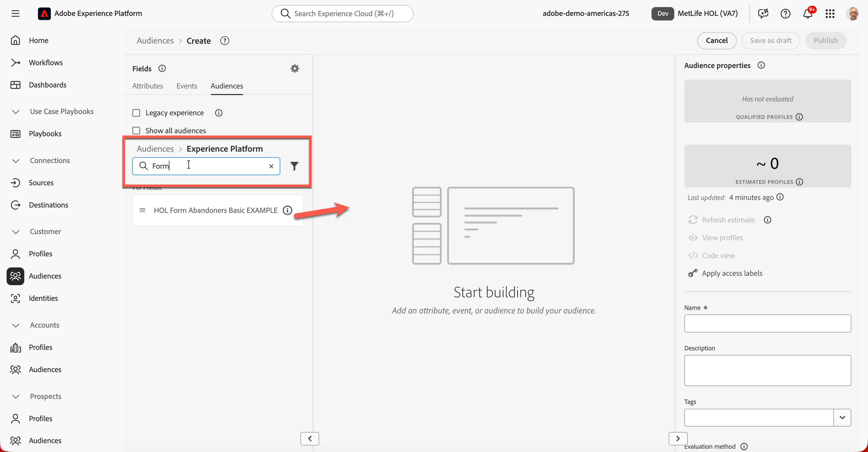Open notifications bell icon

pos(808,13)
